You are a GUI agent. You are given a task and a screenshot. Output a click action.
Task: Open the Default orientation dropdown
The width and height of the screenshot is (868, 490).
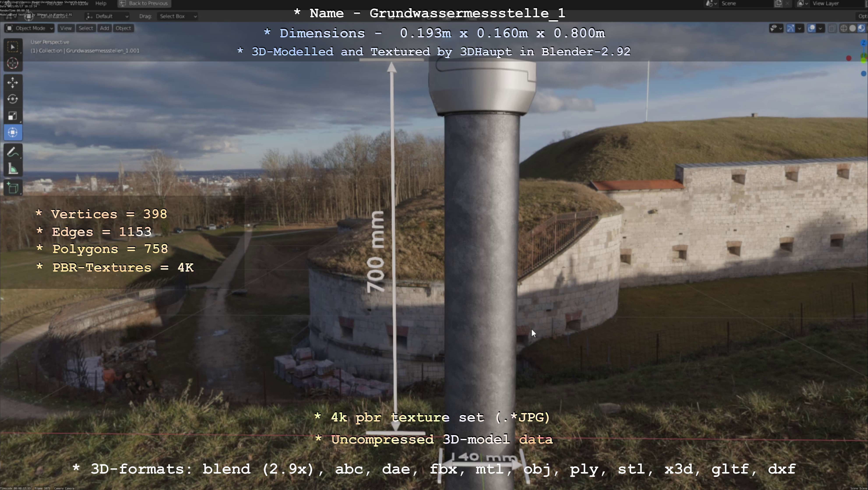[107, 16]
